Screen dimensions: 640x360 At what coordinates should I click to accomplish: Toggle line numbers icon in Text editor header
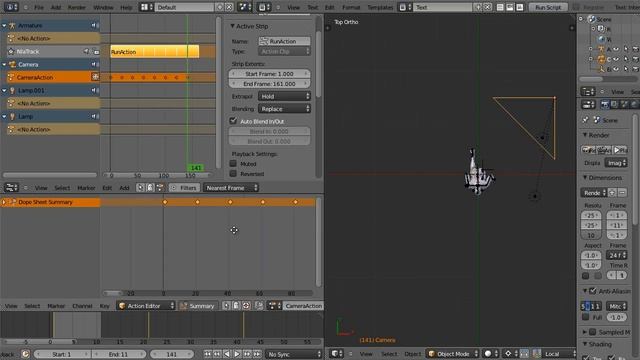coord(500,7)
